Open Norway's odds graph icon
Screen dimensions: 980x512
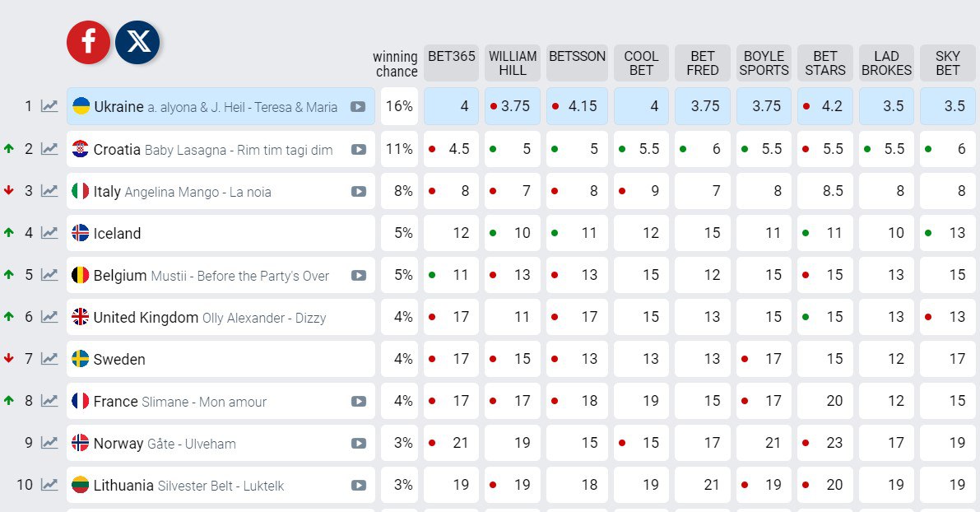tap(50, 443)
